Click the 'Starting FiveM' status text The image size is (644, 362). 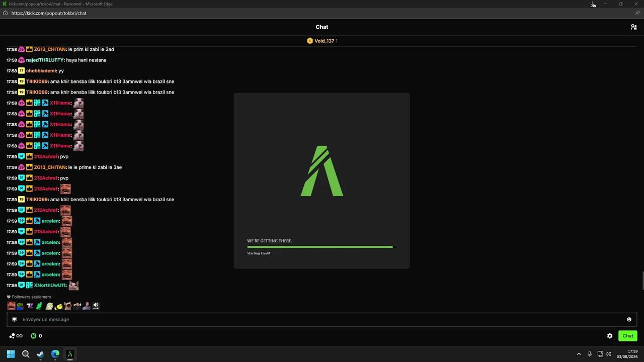point(259,253)
